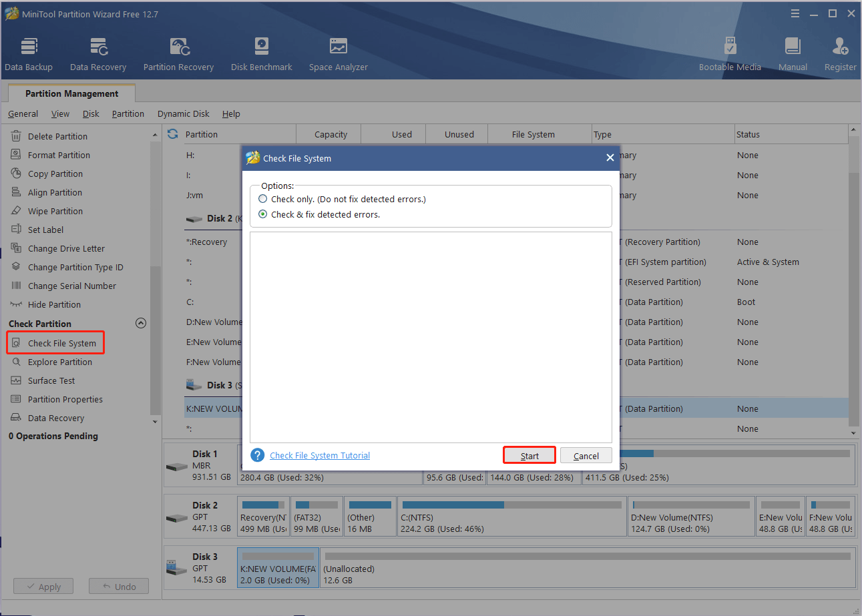This screenshot has width=862, height=616.
Task: Open the Help menu
Action: pos(231,113)
